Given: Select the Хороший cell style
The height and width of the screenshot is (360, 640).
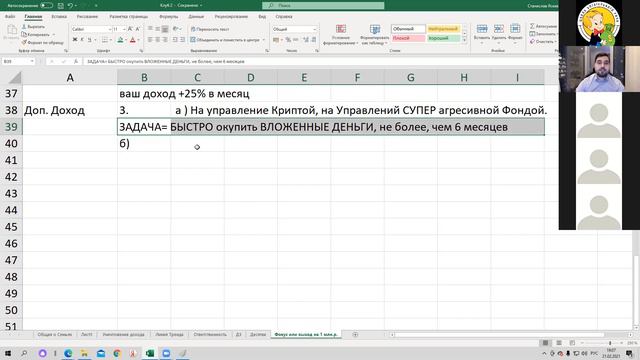Looking at the screenshot, I should pyautogui.click(x=444, y=38).
